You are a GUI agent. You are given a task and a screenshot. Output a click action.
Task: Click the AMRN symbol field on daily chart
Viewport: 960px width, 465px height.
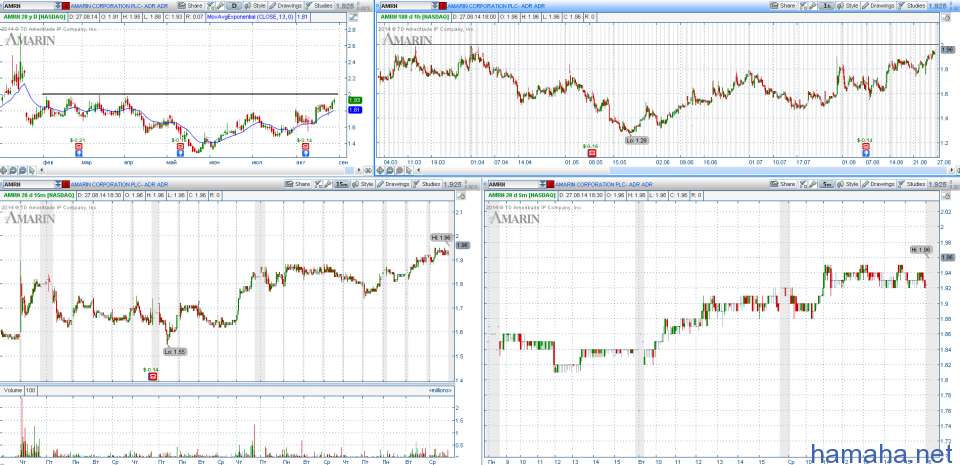click(28, 6)
